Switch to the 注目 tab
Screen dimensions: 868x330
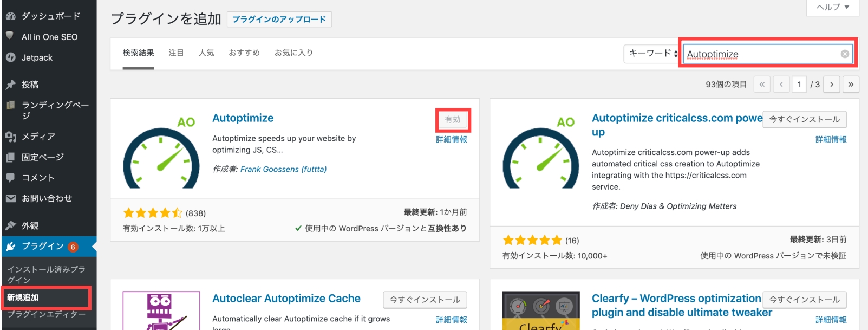[176, 53]
